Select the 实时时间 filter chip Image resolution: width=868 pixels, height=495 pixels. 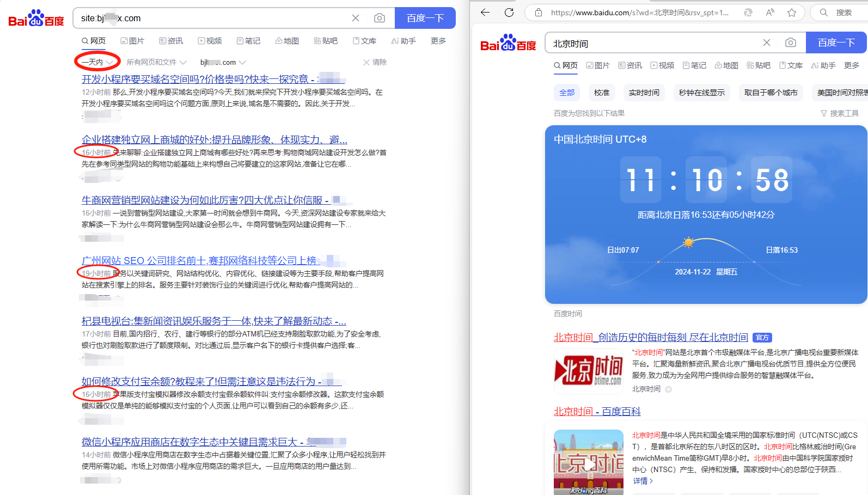click(644, 93)
